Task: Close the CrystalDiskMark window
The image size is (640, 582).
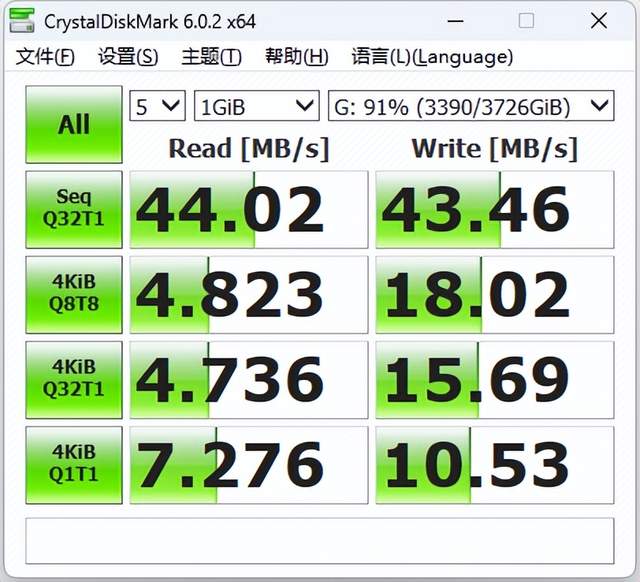Action: point(599,21)
